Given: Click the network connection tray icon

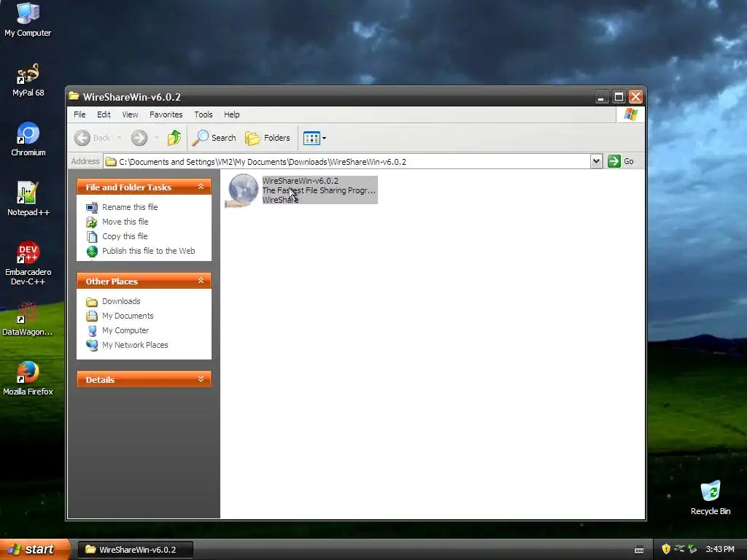Looking at the screenshot, I should [x=679, y=549].
